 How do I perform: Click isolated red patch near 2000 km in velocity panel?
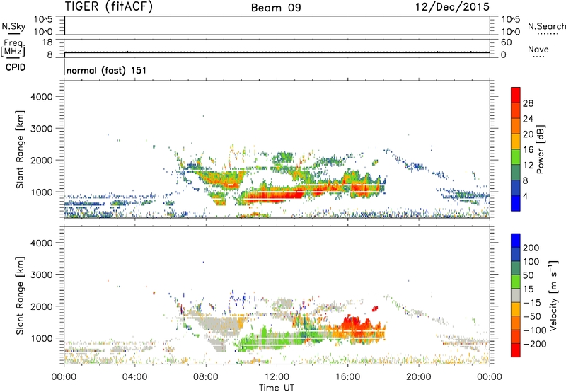click(375, 309)
